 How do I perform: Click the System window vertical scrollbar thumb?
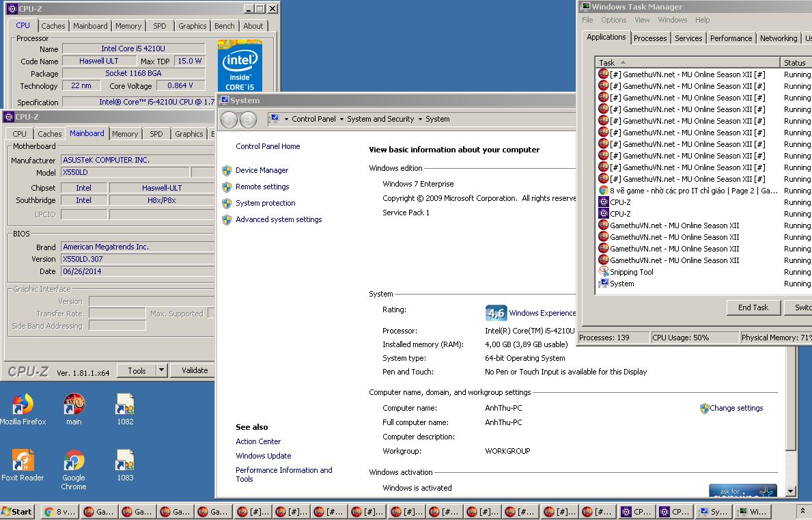(790, 399)
